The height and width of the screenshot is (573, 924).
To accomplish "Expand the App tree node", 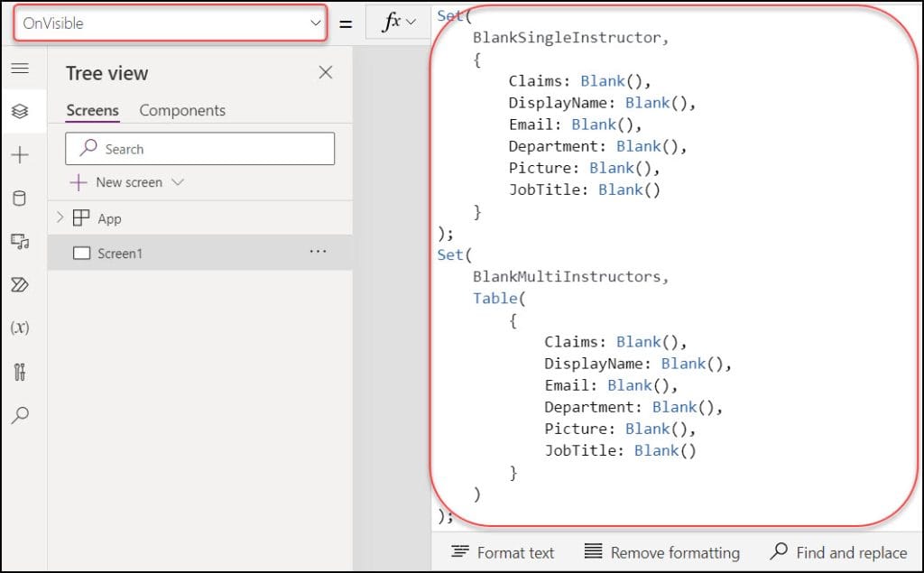I will coord(60,217).
